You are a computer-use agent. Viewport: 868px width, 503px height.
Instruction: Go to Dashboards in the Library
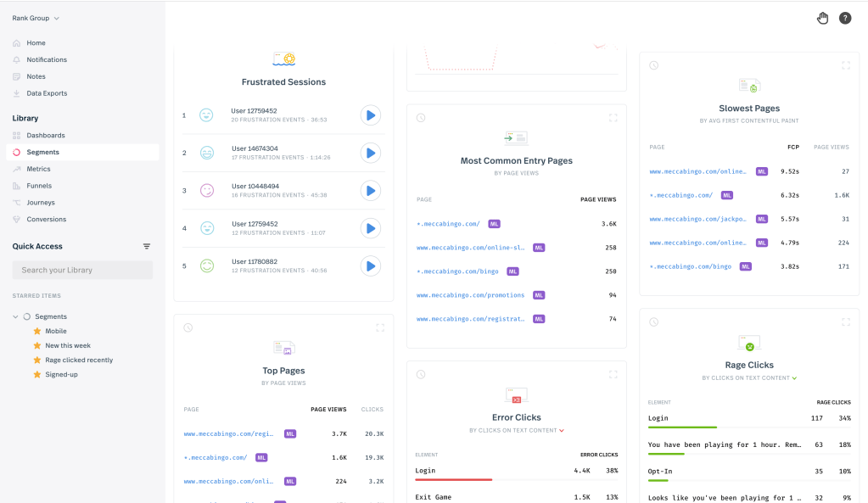click(45, 136)
